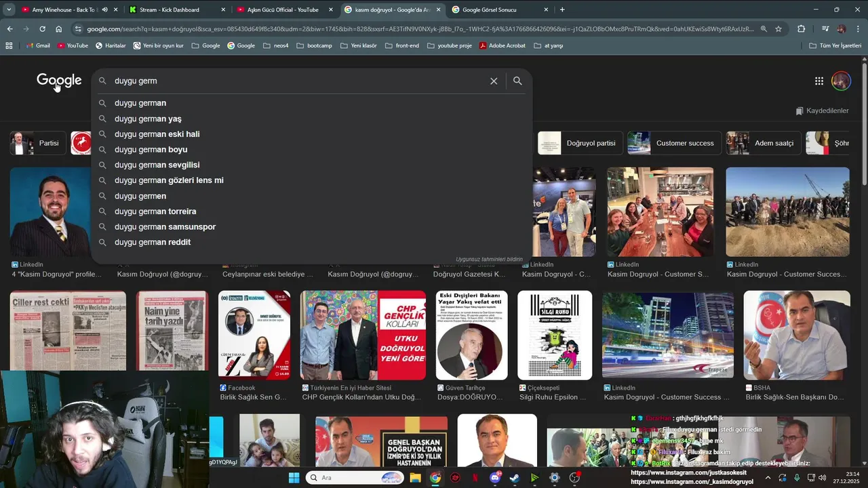
Task: Click the microphone tray icon
Action: [x=797, y=478]
